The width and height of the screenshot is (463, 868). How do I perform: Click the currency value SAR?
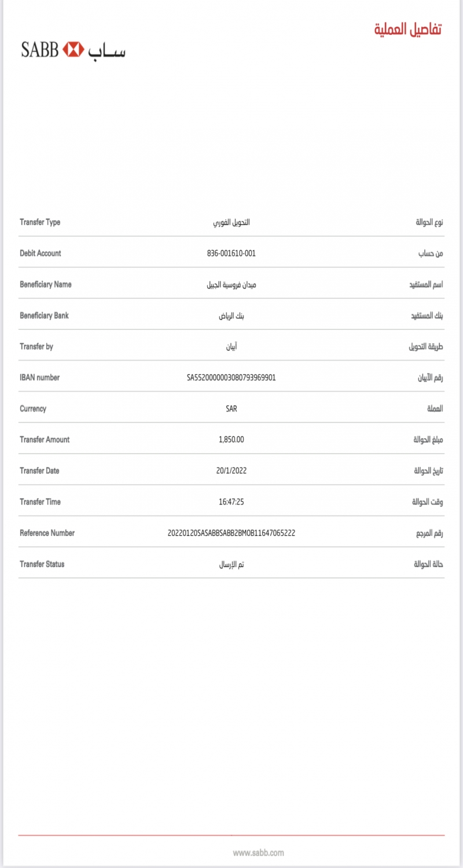231,409
